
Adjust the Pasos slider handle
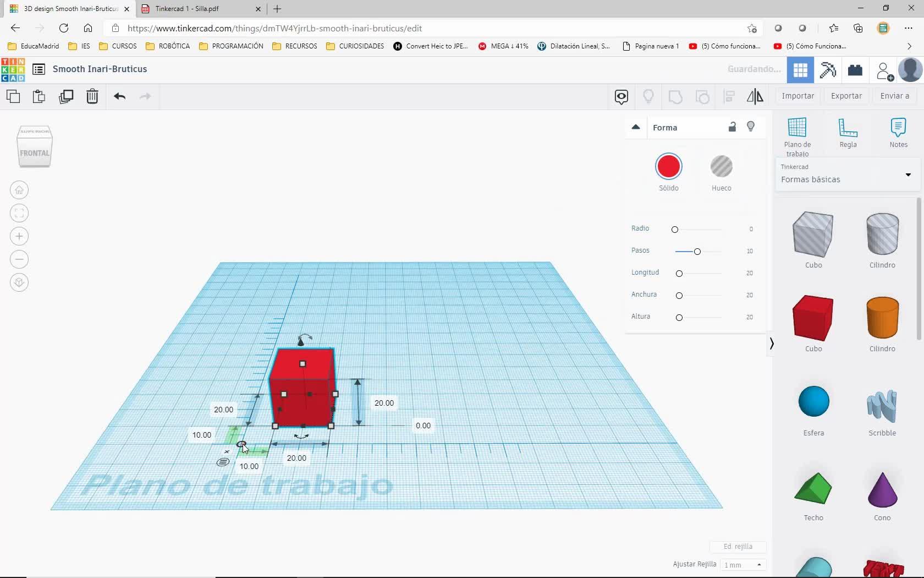697,252
